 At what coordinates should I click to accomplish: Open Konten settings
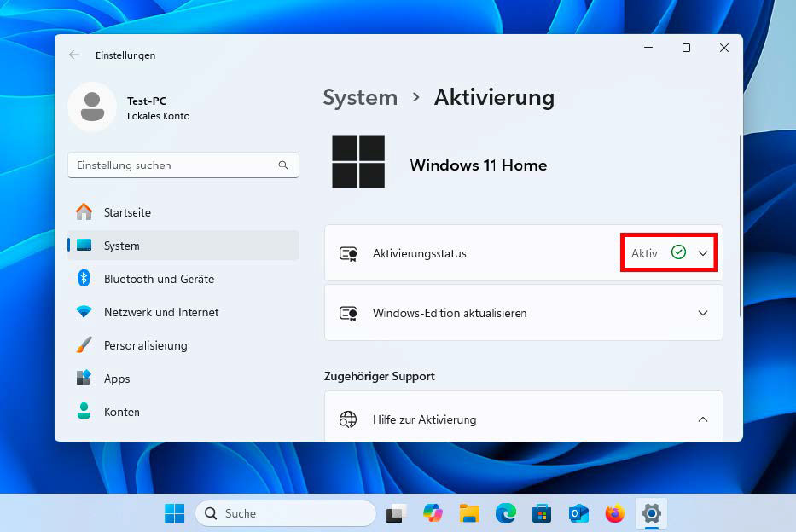(183, 411)
